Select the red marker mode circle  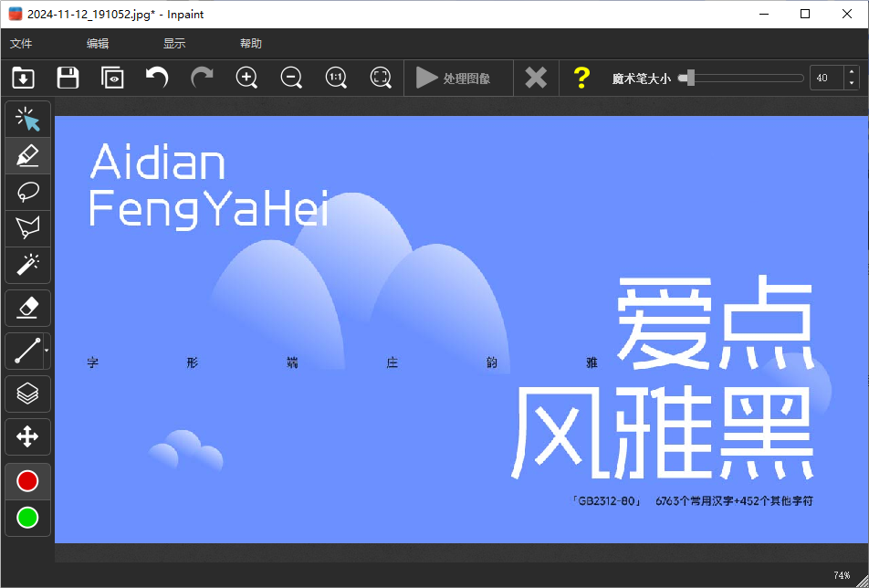(x=27, y=480)
